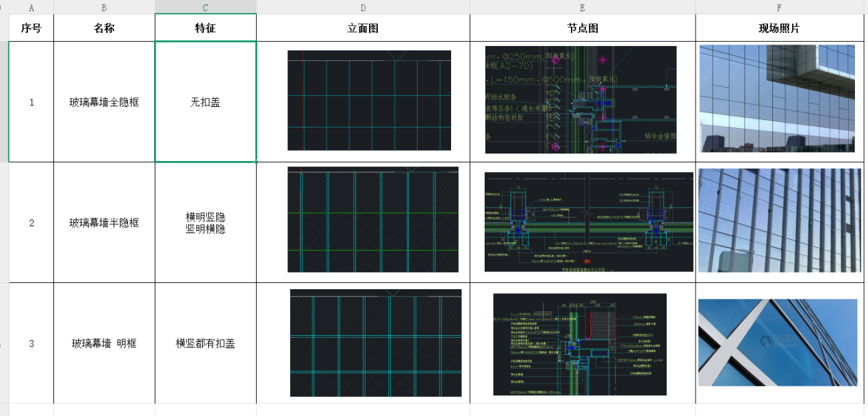Click the 节点图 header cell
The height and width of the screenshot is (416, 868).
[582, 28]
